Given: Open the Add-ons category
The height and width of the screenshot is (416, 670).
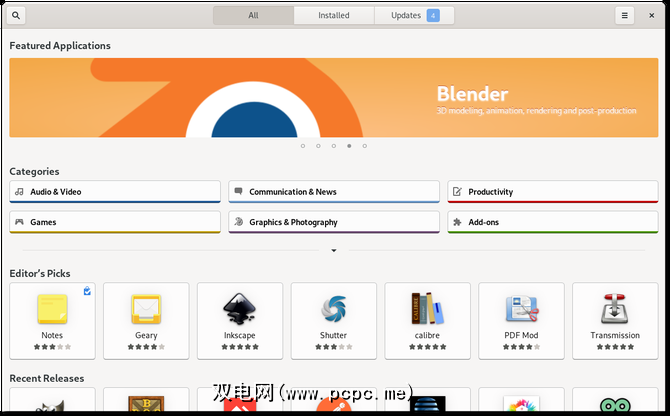Looking at the screenshot, I should click(x=553, y=222).
